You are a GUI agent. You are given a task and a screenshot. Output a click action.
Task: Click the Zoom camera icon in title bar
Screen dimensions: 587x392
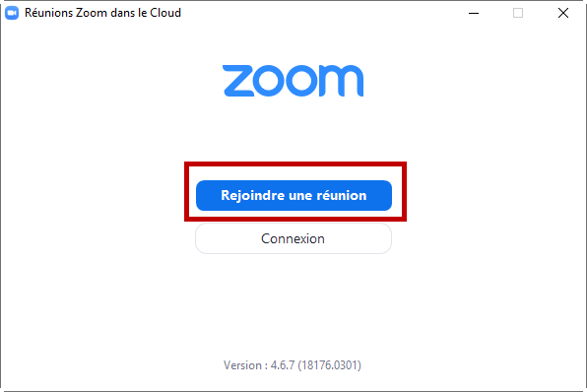12,13
